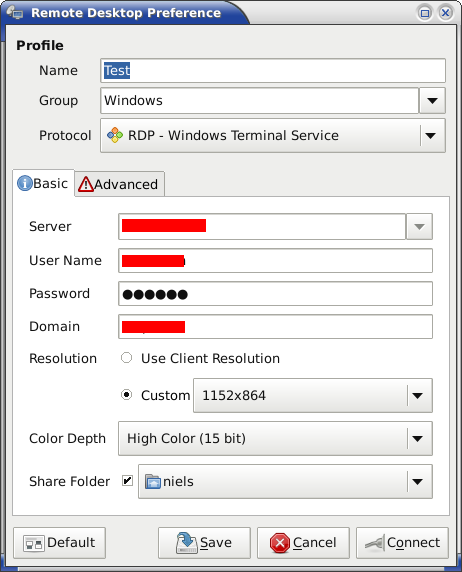This screenshot has height=572, width=462.
Task: Click the RDP protocol colored icon
Action: [115, 135]
